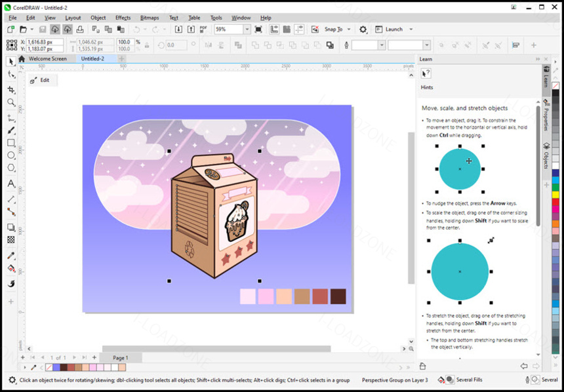
Task: Click the New document icon
Action: click(11, 29)
